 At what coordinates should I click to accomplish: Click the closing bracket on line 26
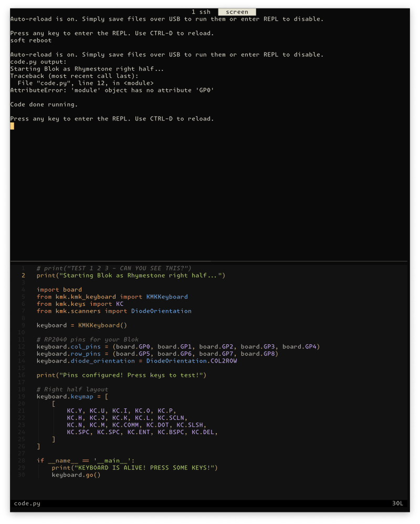37,446
